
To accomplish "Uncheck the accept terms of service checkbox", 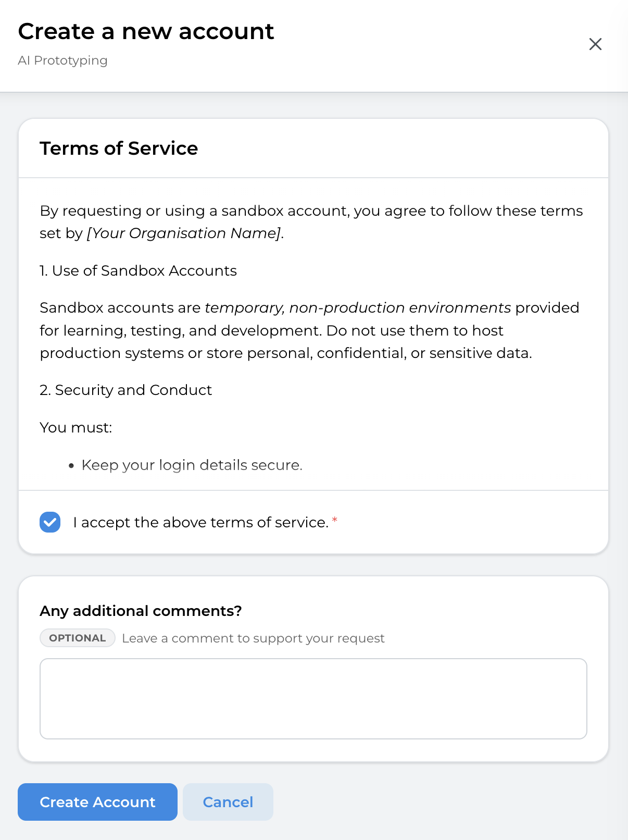I will click(x=50, y=522).
